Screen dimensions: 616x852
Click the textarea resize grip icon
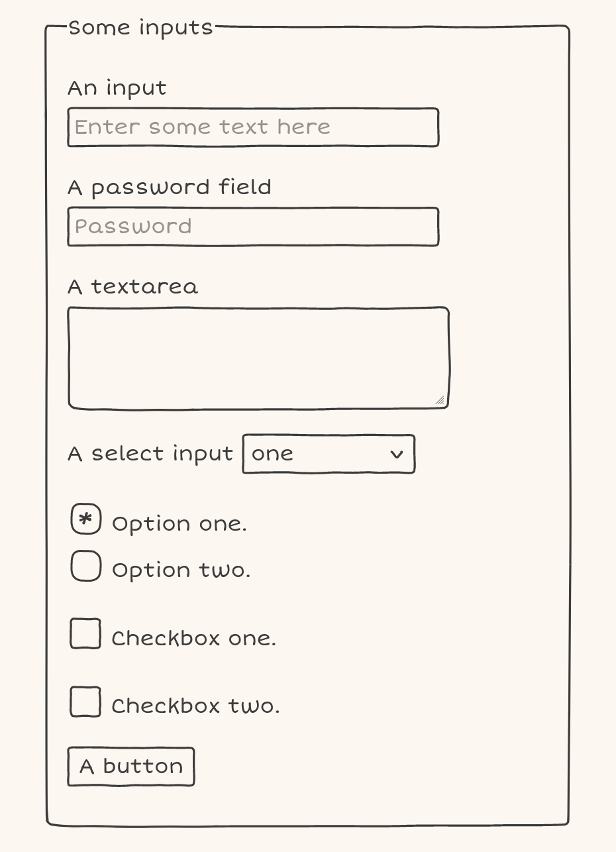coord(440,399)
